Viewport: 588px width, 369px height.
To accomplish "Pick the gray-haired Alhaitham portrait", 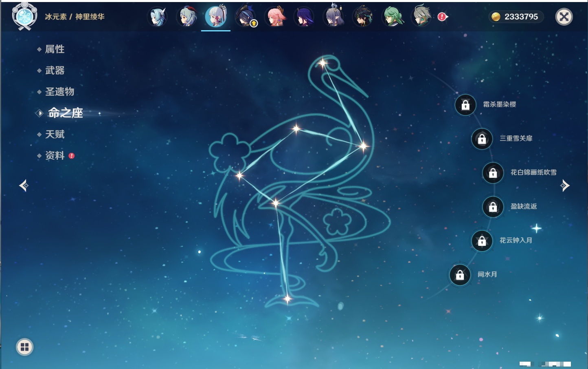I will coord(421,17).
